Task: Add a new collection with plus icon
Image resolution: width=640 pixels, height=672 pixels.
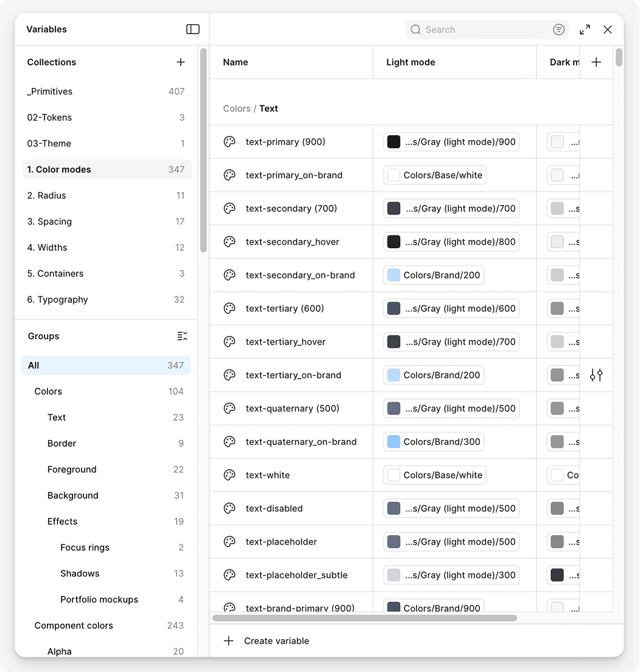Action: click(x=180, y=62)
